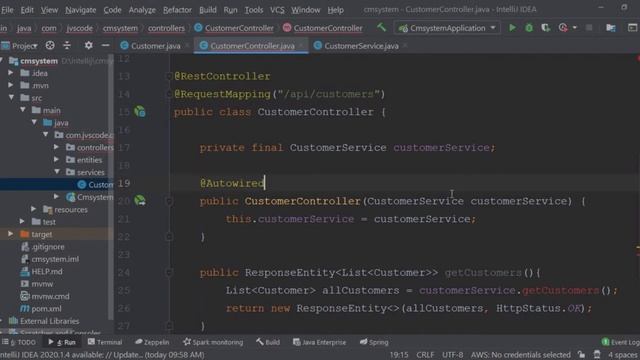Click the UTF-8 encoding in status bar
Image resolution: width=640 pixels, height=360 pixels.
[x=452, y=355]
